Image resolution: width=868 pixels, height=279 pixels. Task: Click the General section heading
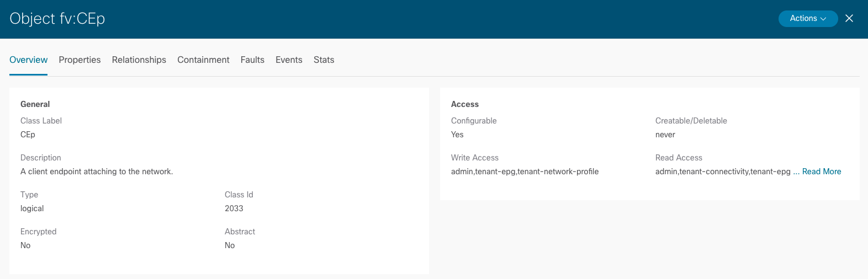35,104
